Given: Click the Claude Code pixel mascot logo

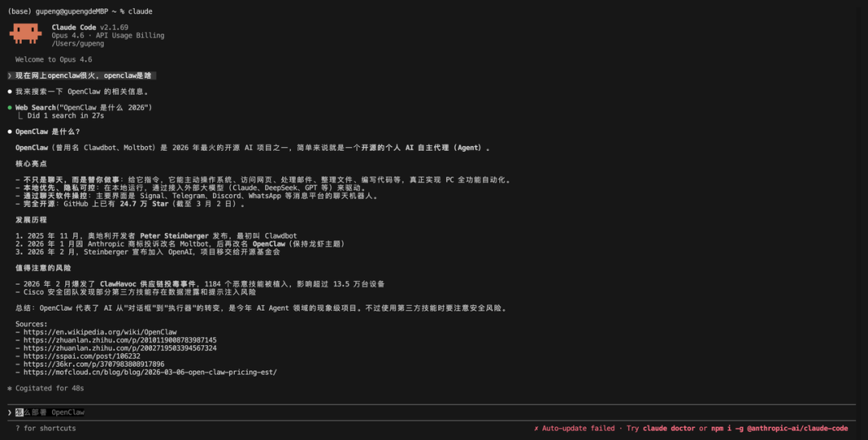Looking at the screenshot, I should [x=26, y=33].
